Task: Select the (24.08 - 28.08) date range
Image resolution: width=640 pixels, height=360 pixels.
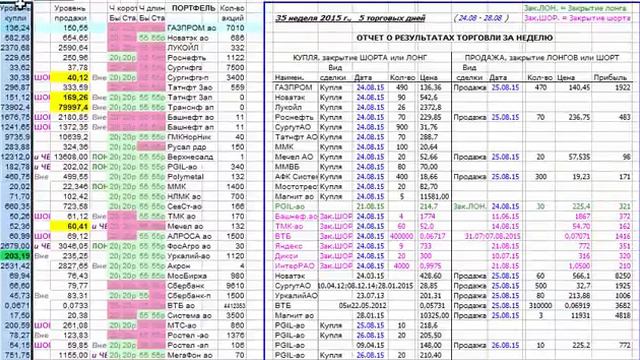Action: pyautogui.click(x=481, y=18)
